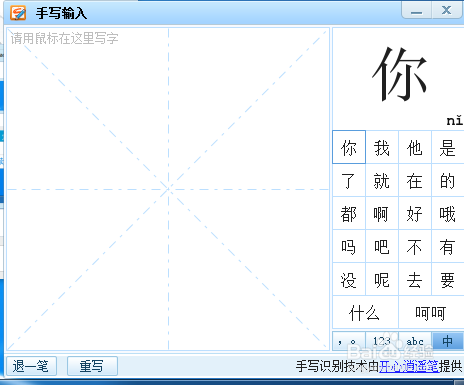Insert the character 哦
The height and width of the screenshot is (385, 464).
click(448, 213)
